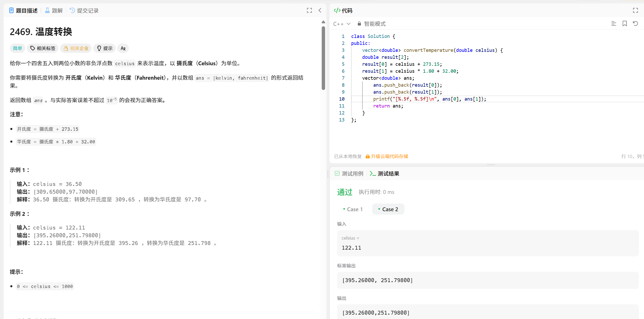Image resolution: width=644 pixels, height=319 pixels.
Task: Select the Case 1 test case
Action: coord(353,209)
